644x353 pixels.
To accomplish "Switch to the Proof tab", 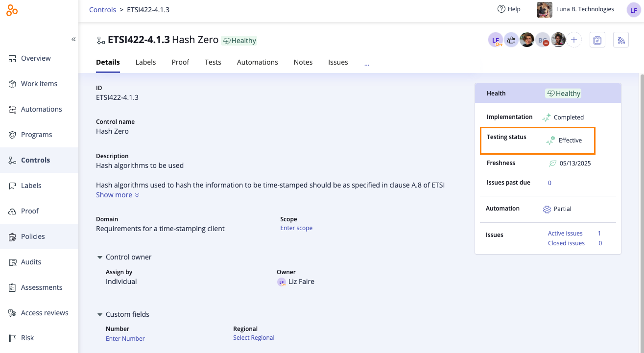I will [x=180, y=62].
